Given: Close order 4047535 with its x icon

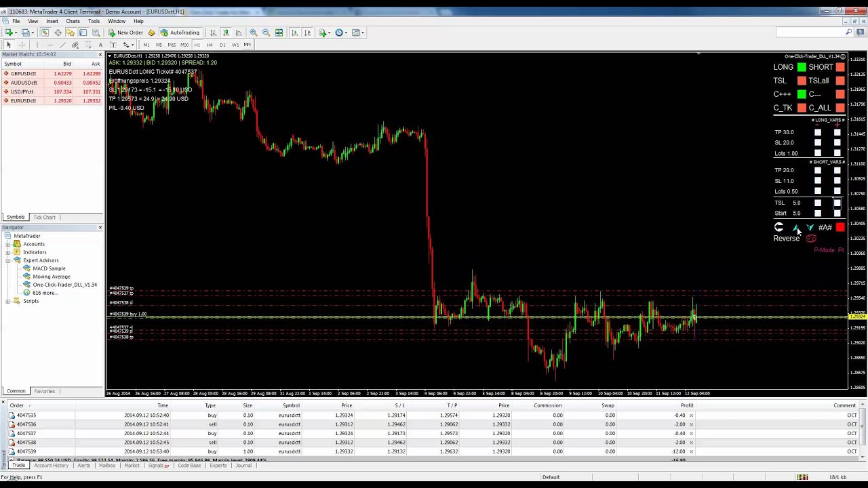Looking at the screenshot, I should pos(691,415).
